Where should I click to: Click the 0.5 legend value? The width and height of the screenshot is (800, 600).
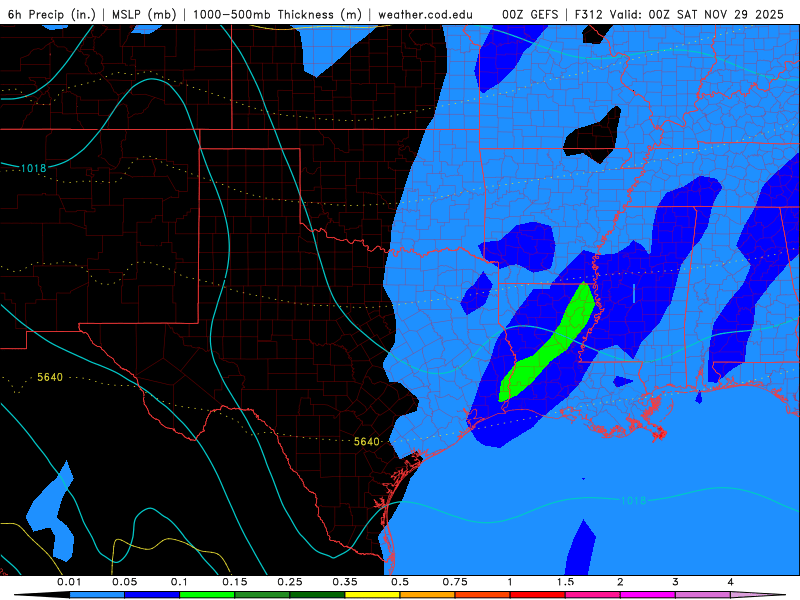(400, 582)
